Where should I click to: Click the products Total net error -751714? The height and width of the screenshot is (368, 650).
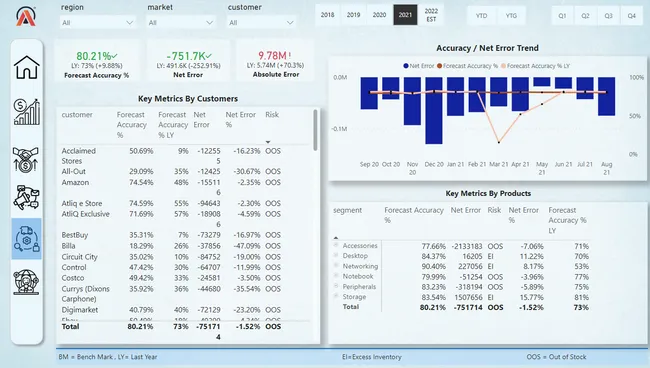tap(468, 307)
